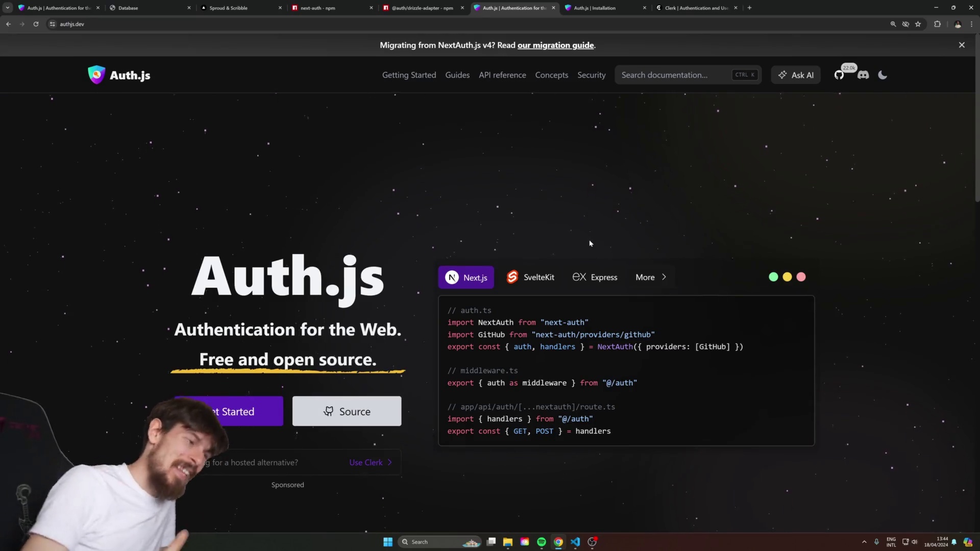The width and height of the screenshot is (980, 551).
Task: Click the pink window dot
Action: pos(801,277)
